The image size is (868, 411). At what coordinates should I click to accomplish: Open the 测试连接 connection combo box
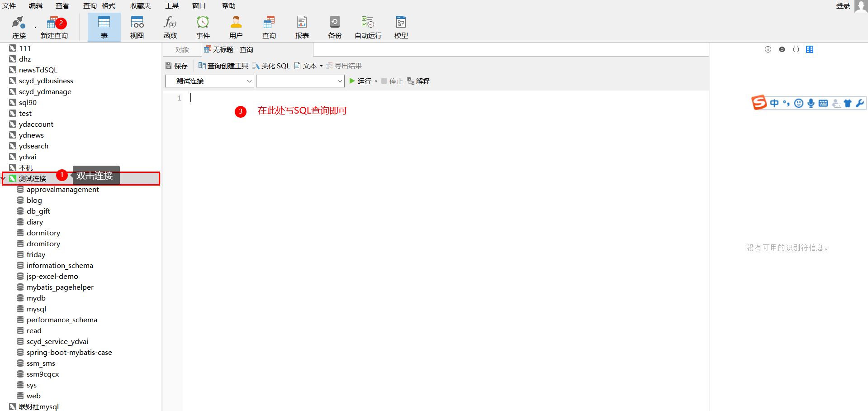point(209,81)
